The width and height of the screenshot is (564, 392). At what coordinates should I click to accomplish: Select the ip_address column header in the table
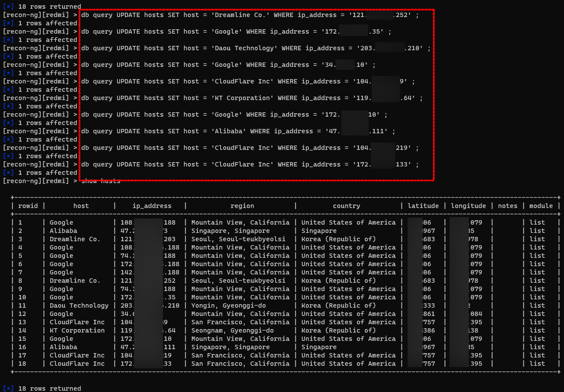coord(152,206)
